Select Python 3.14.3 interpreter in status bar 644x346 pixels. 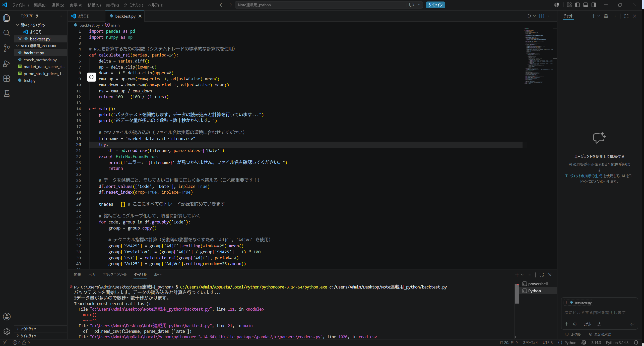point(617,342)
